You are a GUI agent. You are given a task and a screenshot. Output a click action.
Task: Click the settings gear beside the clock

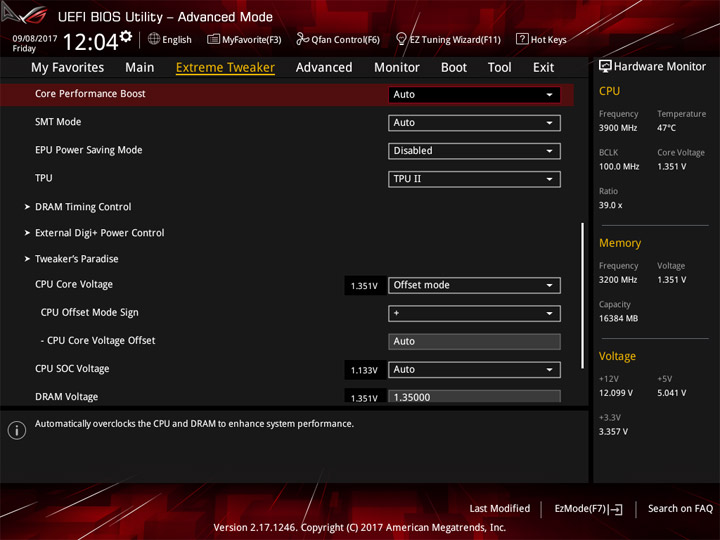tap(126, 36)
